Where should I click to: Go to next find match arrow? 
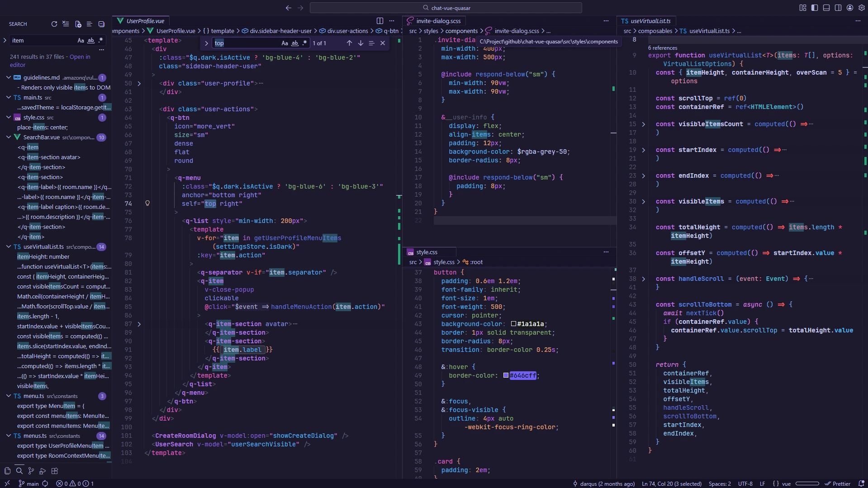[x=360, y=43]
